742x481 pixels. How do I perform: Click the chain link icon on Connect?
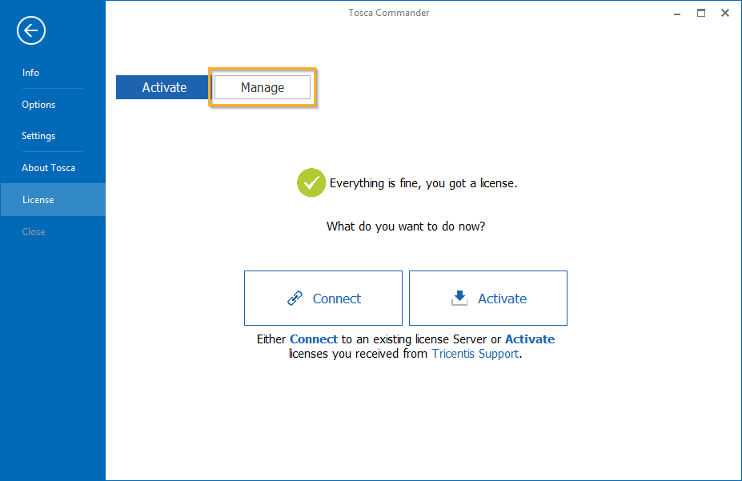click(x=295, y=298)
